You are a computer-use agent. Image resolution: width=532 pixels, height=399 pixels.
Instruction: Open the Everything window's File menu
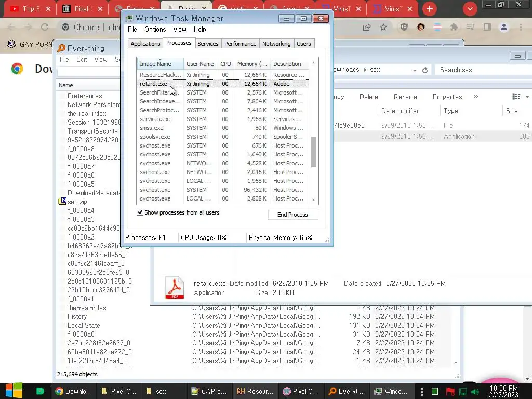[64, 59]
